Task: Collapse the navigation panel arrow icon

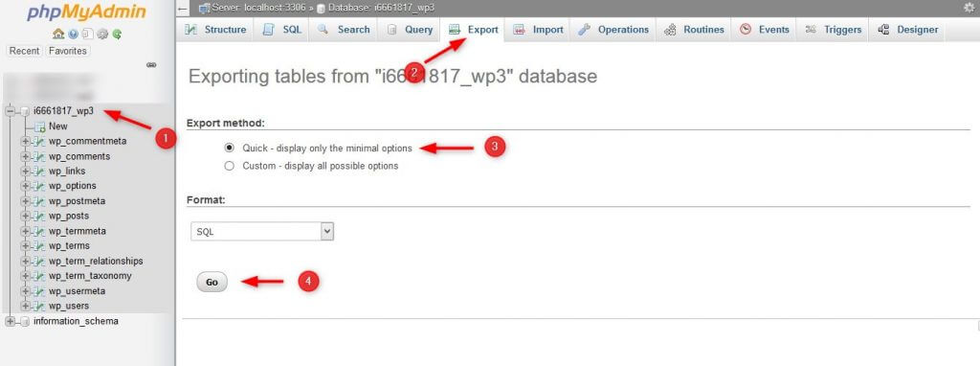Action: tap(182, 8)
